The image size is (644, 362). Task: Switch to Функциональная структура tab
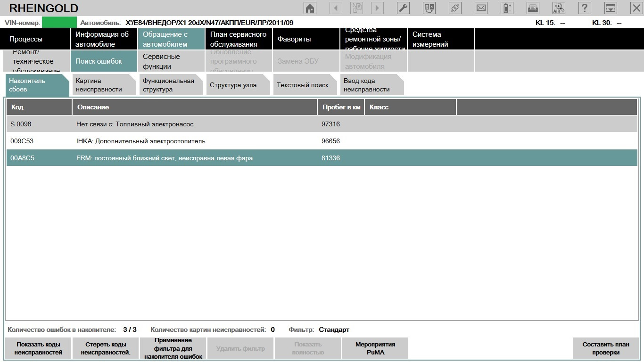pyautogui.click(x=171, y=85)
